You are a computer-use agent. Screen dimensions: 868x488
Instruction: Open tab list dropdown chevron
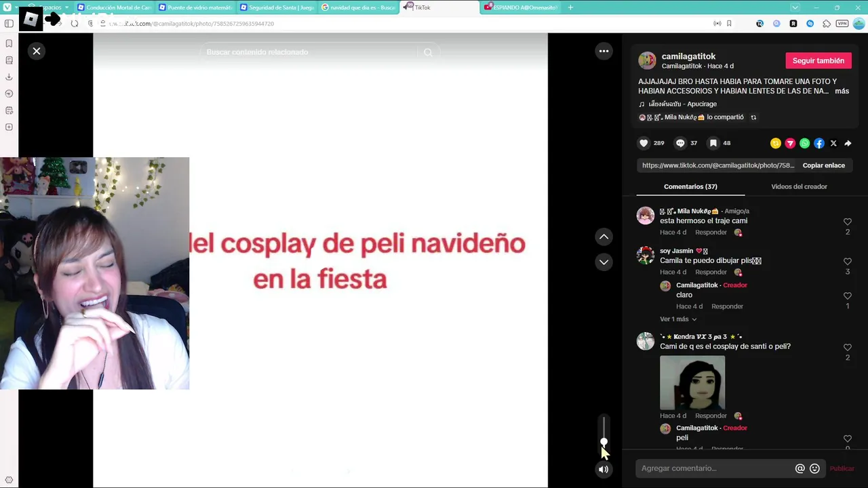click(795, 7)
